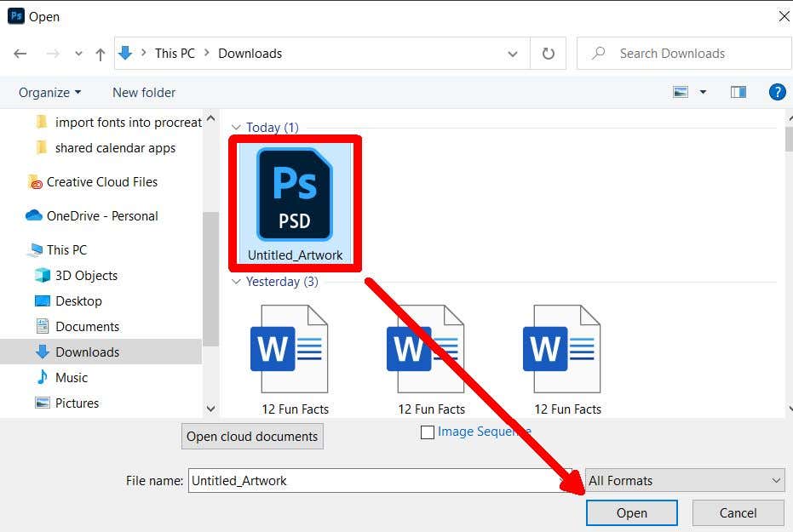The image size is (793, 532).
Task: Open the Help question mark icon
Action: tap(777, 91)
